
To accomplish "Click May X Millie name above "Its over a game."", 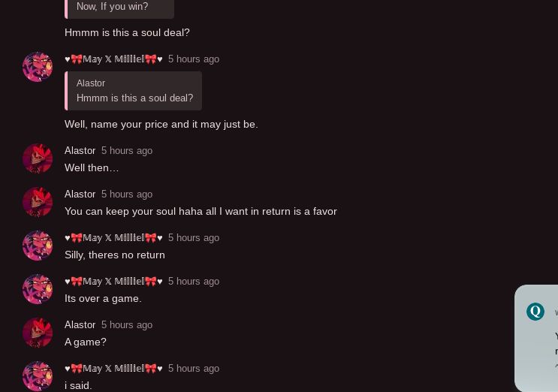I will [x=113, y=281].
